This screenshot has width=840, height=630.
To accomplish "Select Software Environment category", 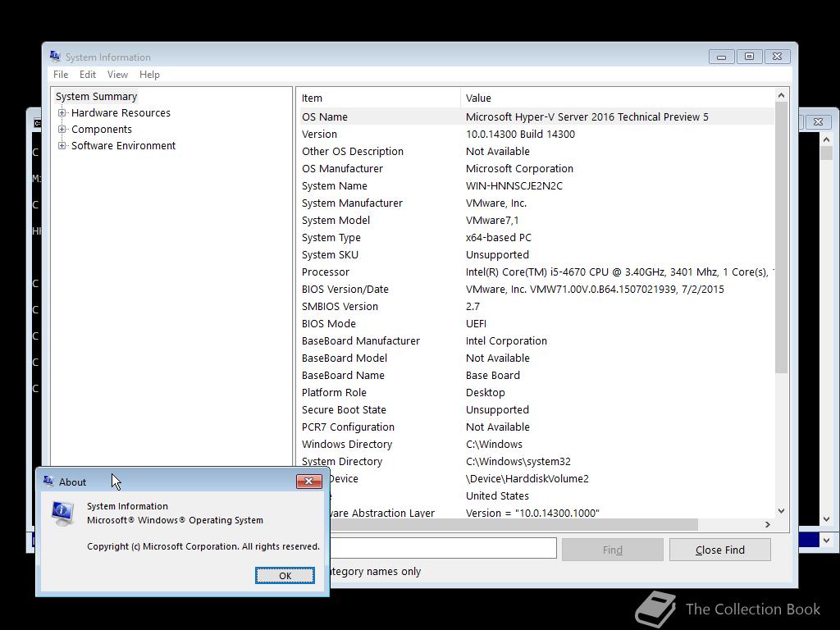I will 124,146.
